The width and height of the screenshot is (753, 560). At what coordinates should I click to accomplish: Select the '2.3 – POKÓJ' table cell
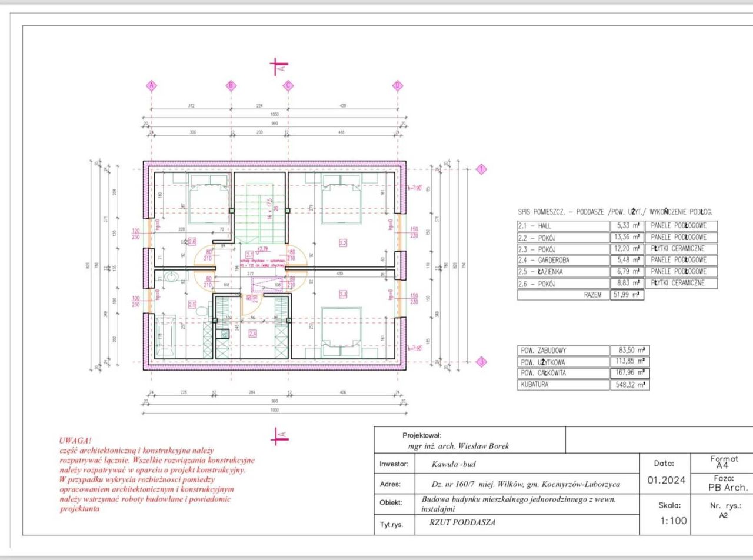(x=564, y=248)
